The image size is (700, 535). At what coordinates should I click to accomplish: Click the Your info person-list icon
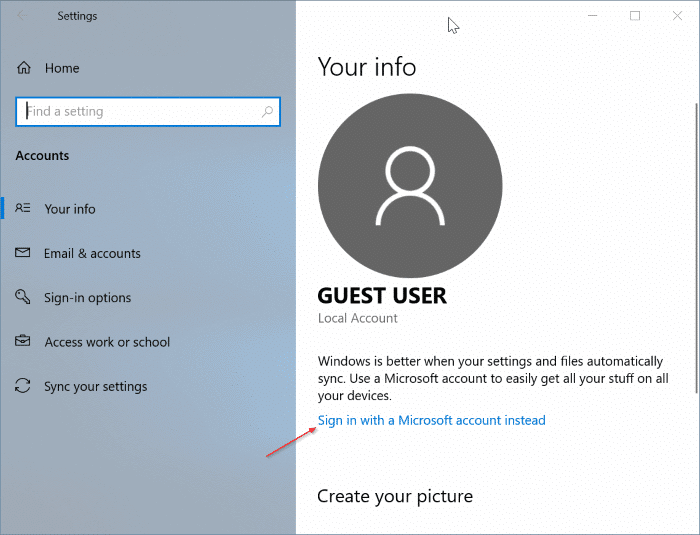(23, 208)
